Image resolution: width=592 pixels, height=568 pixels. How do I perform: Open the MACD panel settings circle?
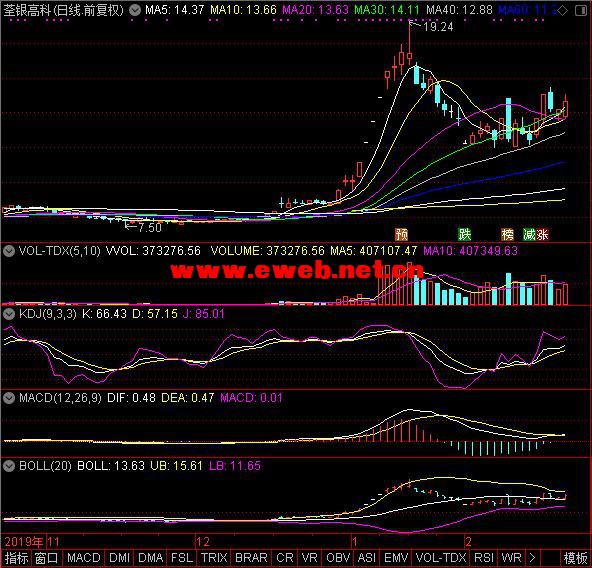point(9,398)
